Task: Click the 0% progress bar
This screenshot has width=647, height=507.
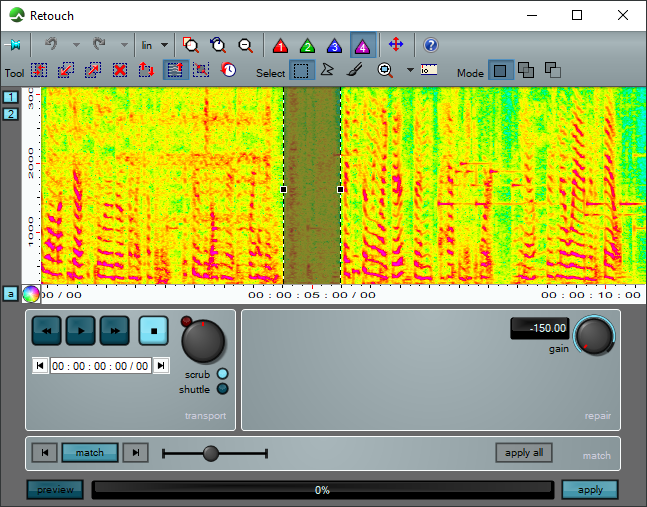Action: click(x=323, y=490)
